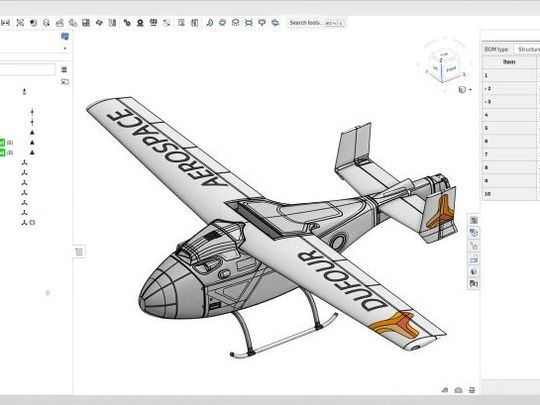
Task: Click the first icon in the bottom-right status trio
Action: coord(445,390)
